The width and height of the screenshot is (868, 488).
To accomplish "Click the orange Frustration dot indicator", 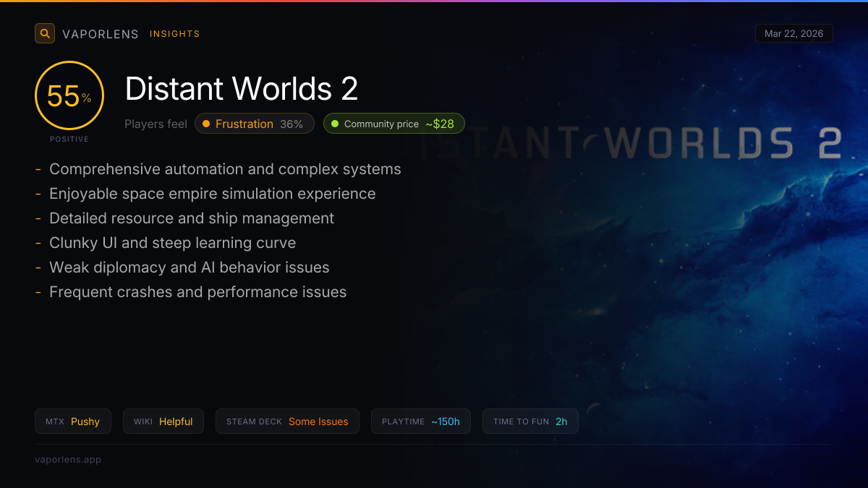I will [206, 124].
